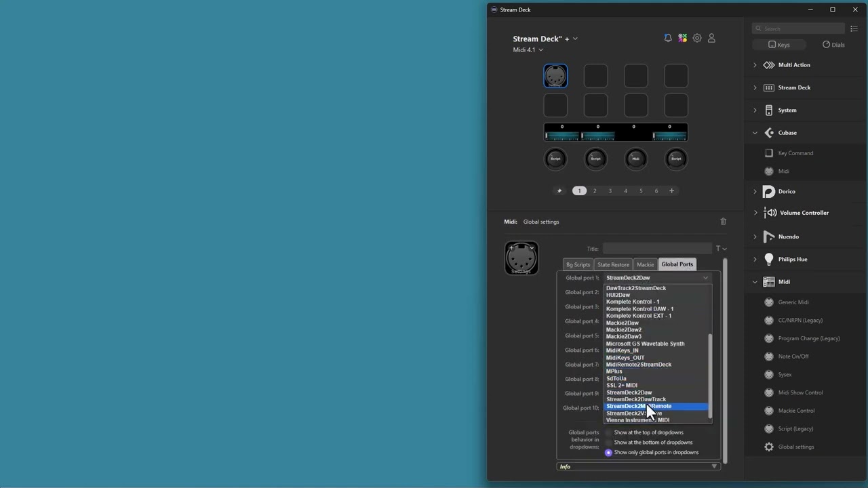Open Stream Deck preferences gear icon
The height and width of the screenshot is (488, 868).
tap(697, 39)
